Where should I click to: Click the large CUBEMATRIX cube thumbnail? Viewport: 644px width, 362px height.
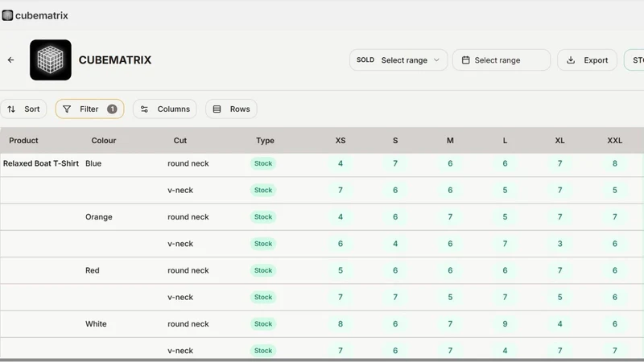point(51,60)
